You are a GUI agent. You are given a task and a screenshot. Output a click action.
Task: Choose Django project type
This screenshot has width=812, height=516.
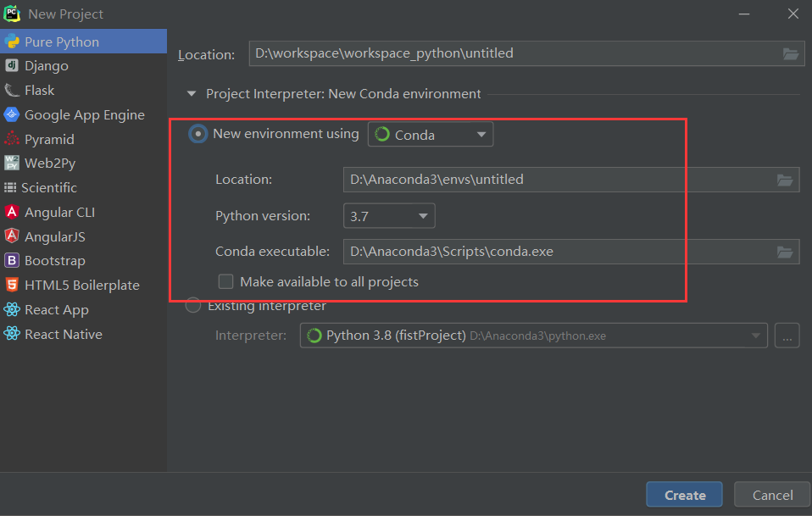tap(83, 66)
